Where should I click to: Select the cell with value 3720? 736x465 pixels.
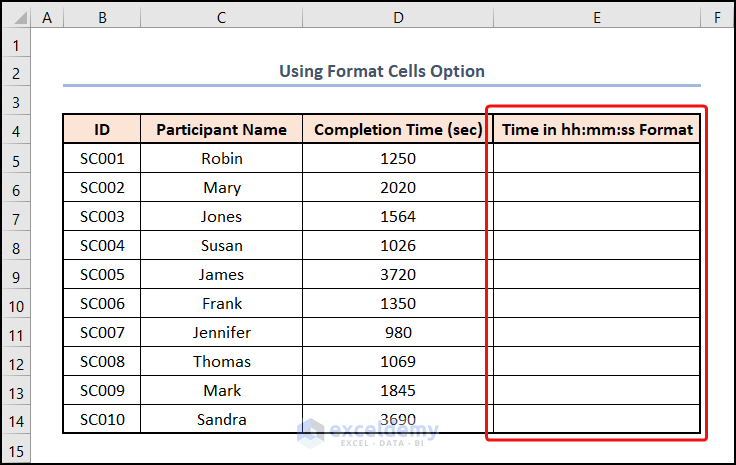tap(398, 275)
